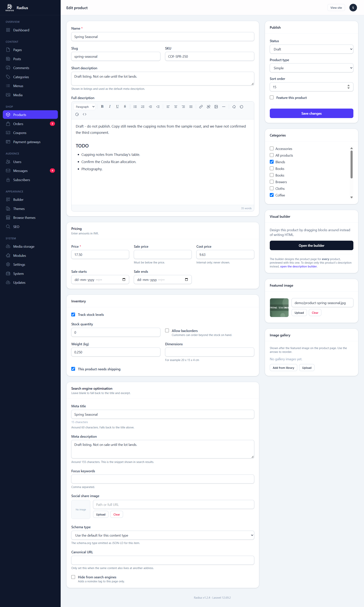This screenshot has width=364, height=607.
Task: Enable Feature this product checkbox
Action: tap(272, 98)
